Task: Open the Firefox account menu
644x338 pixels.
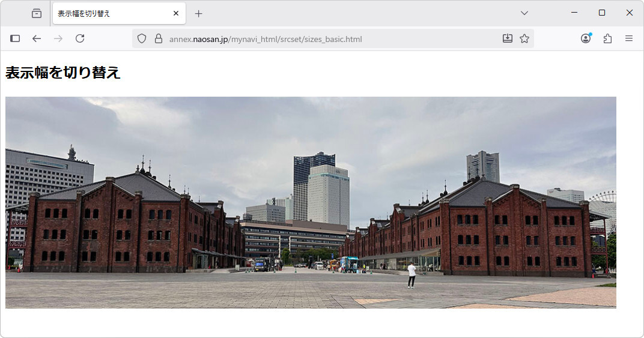Action: click(586, 38)
